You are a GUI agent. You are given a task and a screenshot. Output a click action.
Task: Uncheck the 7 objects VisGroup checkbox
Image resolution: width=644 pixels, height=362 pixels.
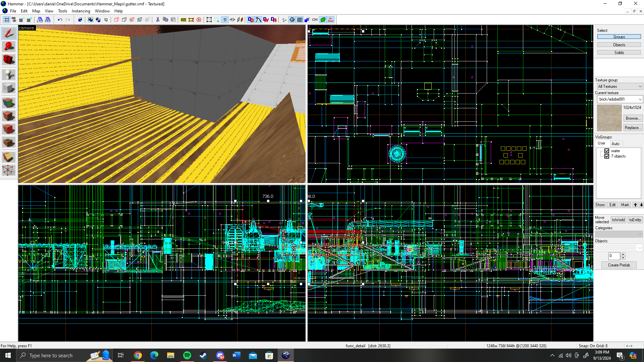[607, 156]
